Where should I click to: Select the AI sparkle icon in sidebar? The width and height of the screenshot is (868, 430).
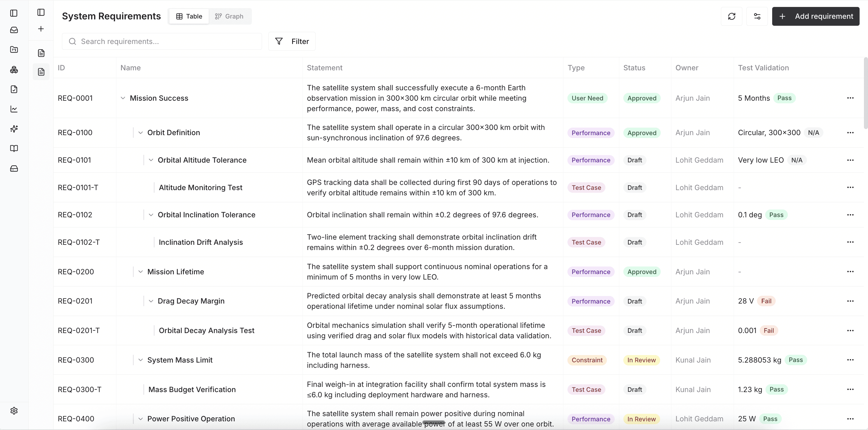[x=14, y=129]
